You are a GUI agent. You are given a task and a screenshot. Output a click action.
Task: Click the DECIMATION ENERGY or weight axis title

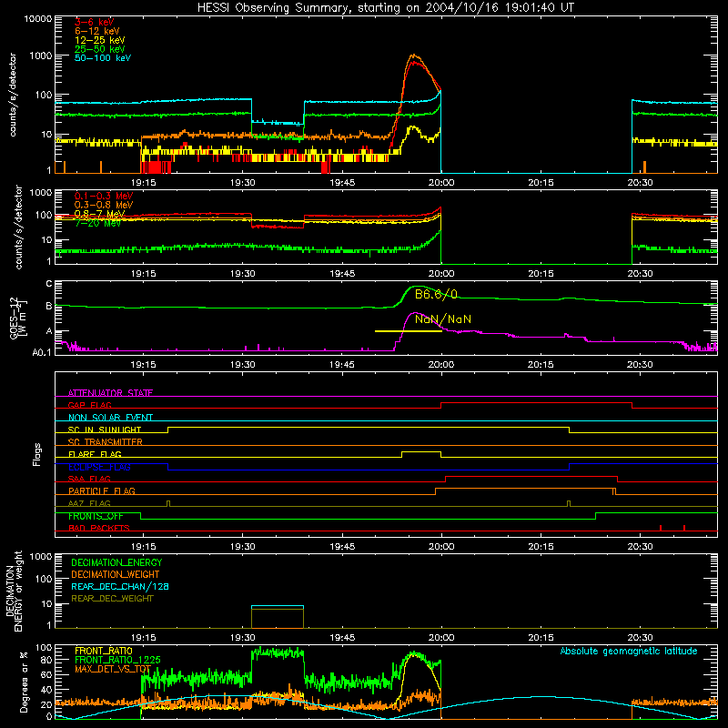point(15,591)
